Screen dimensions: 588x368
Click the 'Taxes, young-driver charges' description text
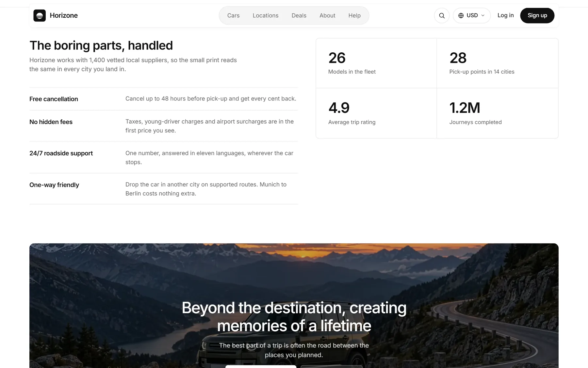[209, 126]
